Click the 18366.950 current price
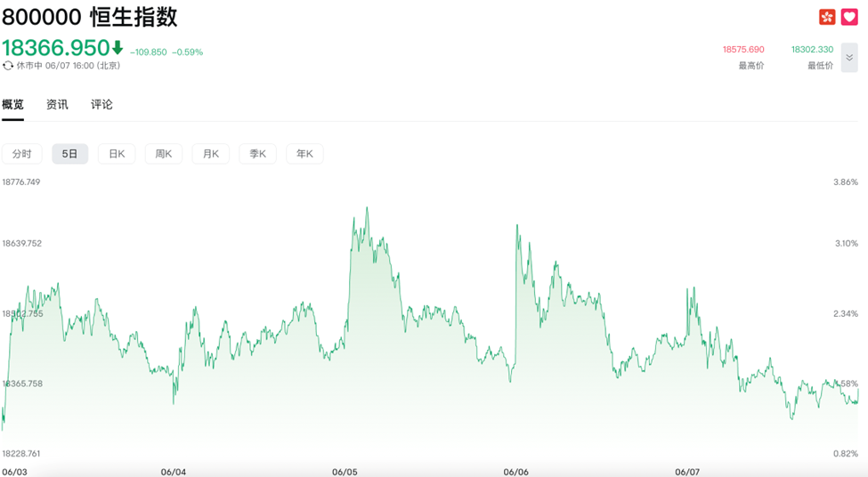 click(56, 48)
